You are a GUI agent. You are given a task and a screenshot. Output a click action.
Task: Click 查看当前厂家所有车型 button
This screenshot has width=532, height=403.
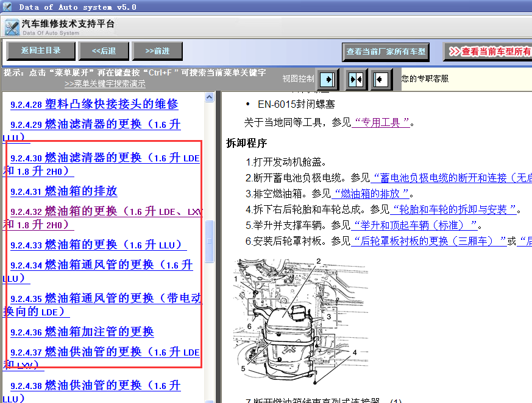tap(386, 52)
